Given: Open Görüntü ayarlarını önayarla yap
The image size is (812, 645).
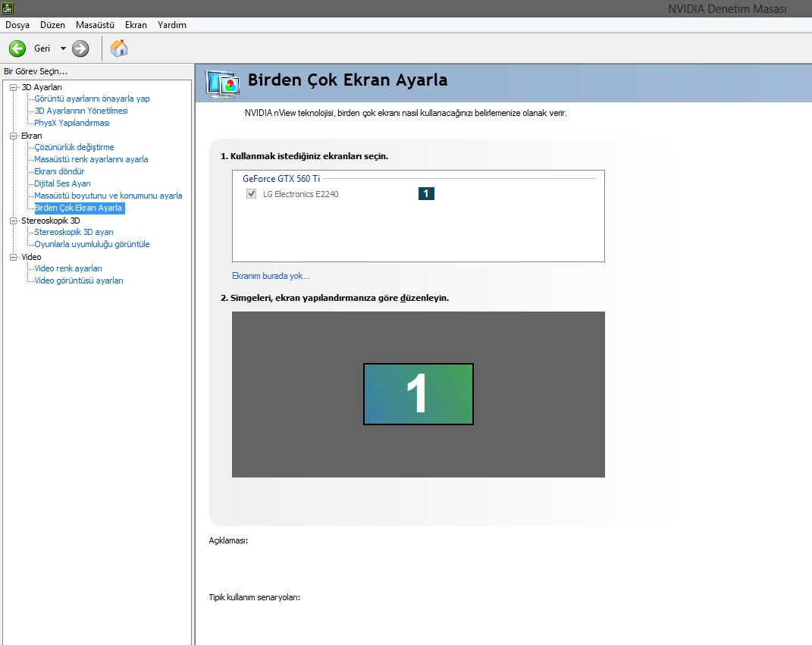Looking at the screenshot, I should tap(92, 99).
